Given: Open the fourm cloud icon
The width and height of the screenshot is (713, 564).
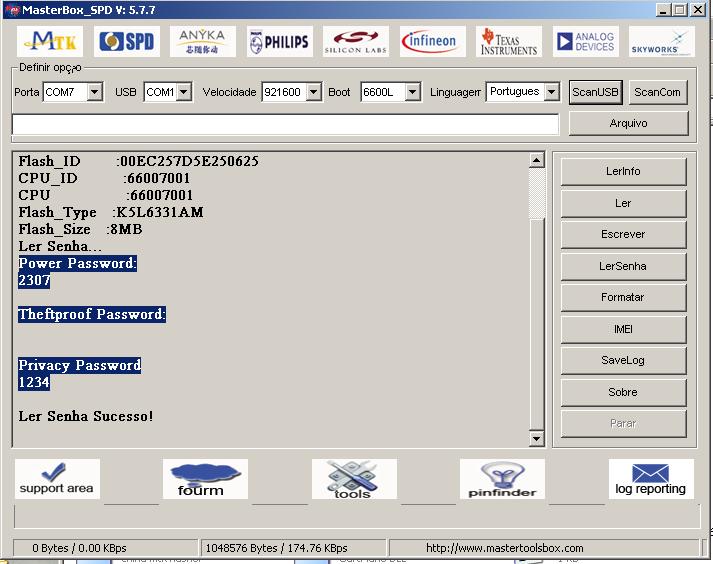Looking at the screenshot, I should 206,479.
